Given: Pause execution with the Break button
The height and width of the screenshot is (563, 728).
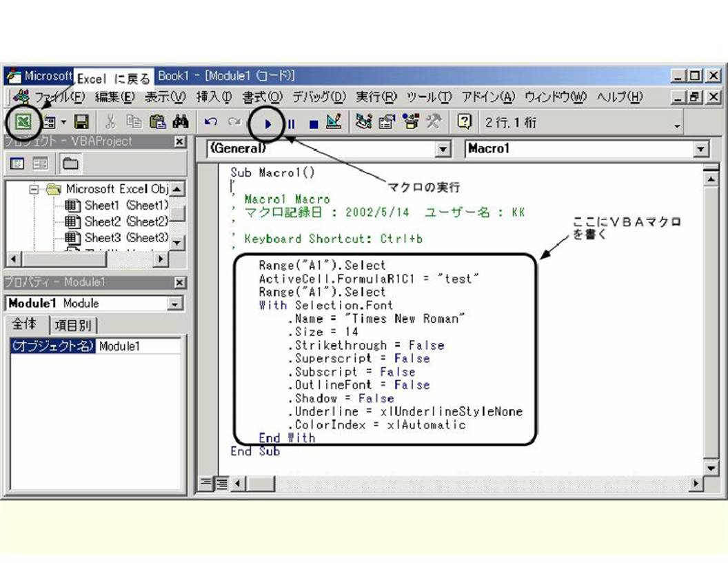Looking at the screenshot, I should coord(292,124).
